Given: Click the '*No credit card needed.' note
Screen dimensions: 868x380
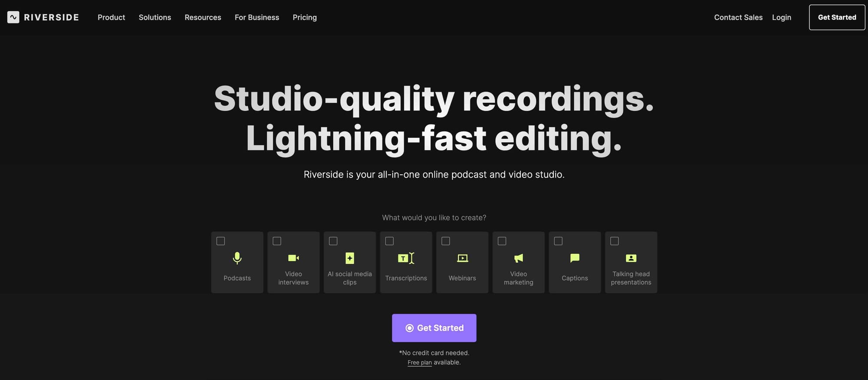Looking at the screenshot, I should (434, 353).
